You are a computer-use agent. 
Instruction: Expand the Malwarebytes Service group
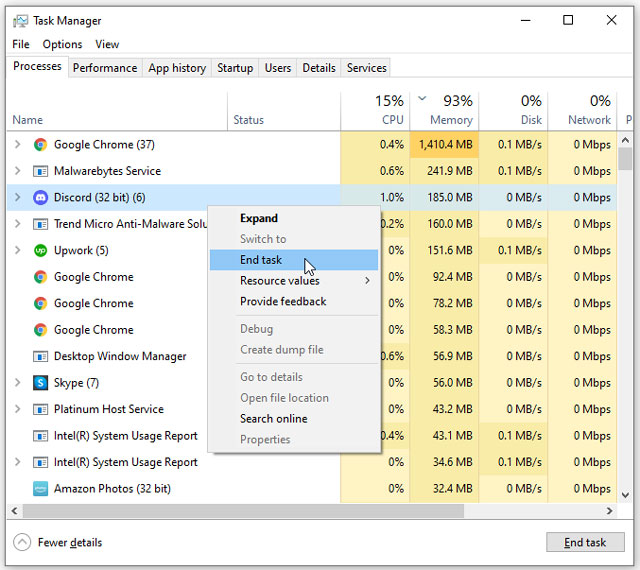coord(18,171)
